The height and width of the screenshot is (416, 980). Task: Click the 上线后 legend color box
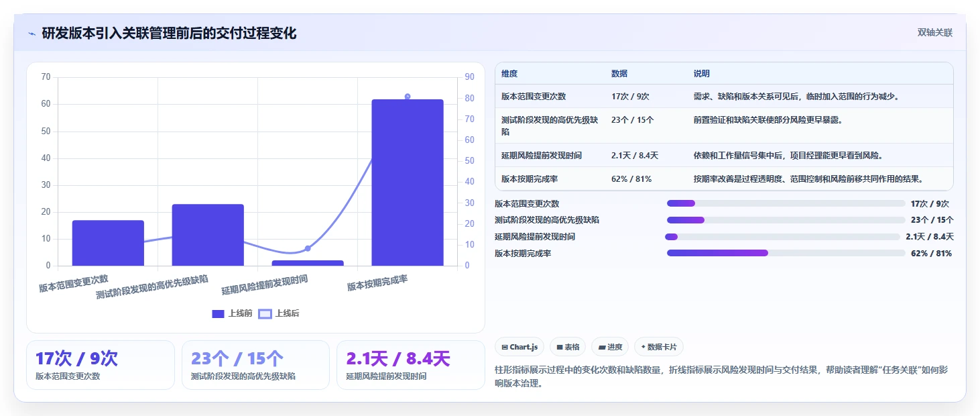265,313
